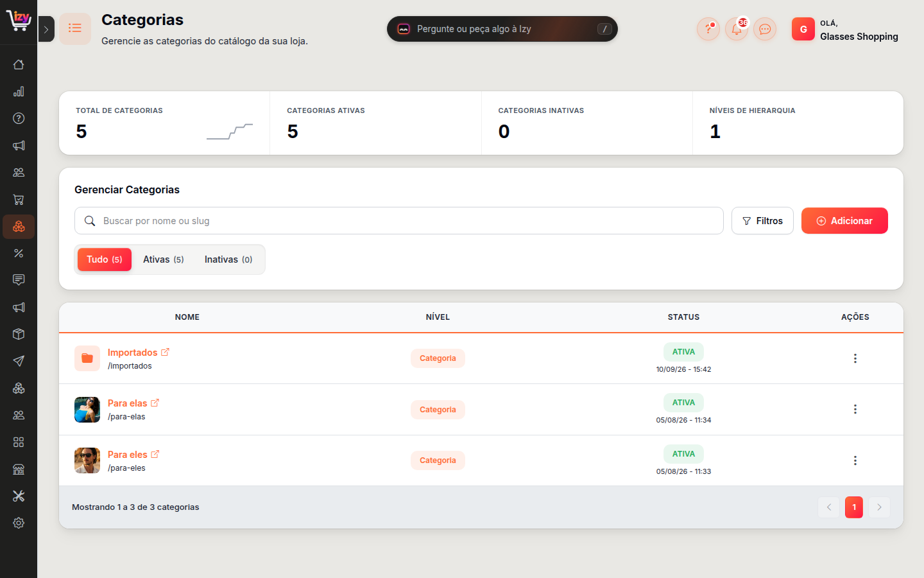The height and width of the screenshot is (578, 924).
Task: Open the Filtros filter options
Action: pos(762,221)
